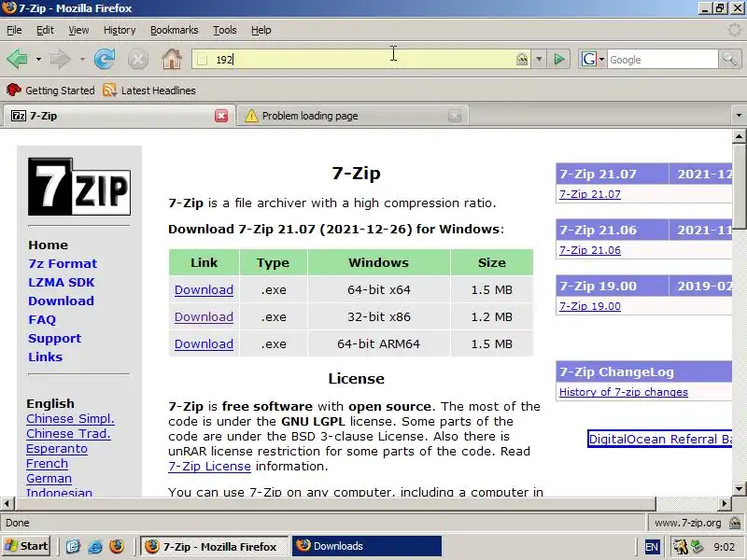Launch Internet Explorer from quick launch
Viewport: 747px width, 560px height.
click(95, 546)
